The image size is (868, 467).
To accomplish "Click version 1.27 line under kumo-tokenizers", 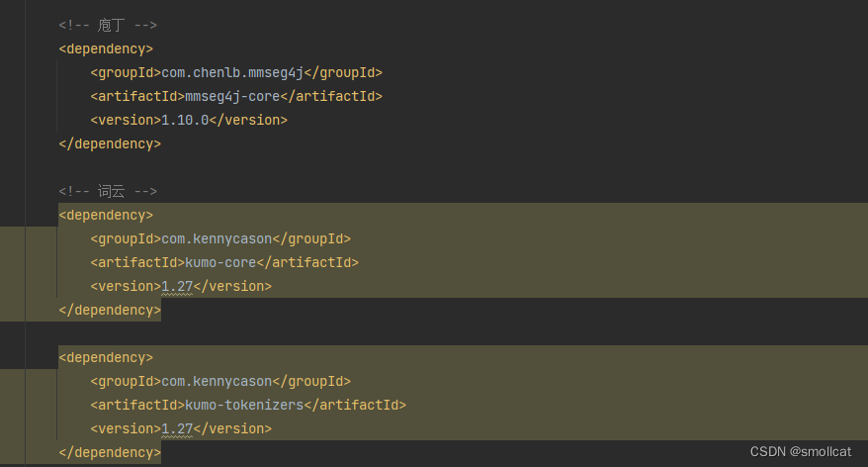I will tap(181, 428).
